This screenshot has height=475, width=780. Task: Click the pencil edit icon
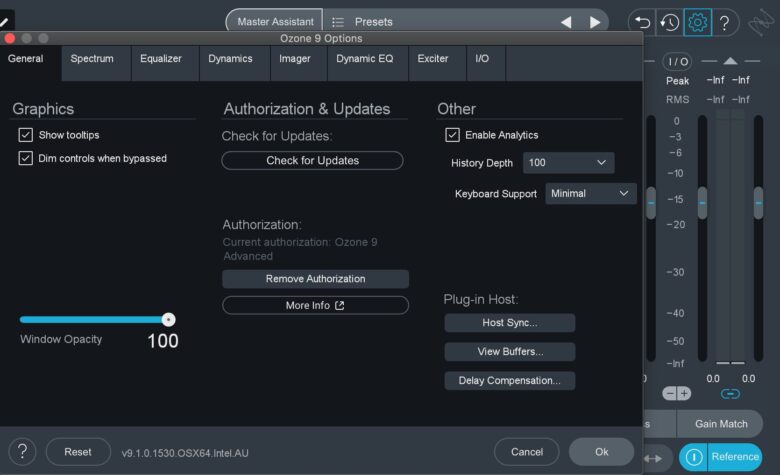coord(4,21)
